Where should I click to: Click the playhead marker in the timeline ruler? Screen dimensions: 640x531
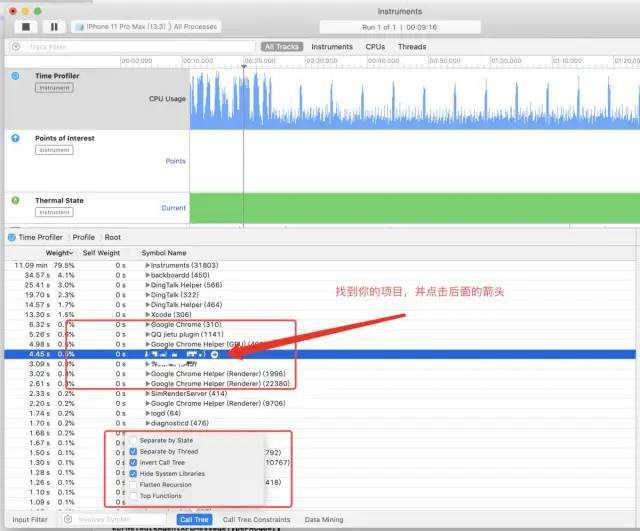pos(244,66)
